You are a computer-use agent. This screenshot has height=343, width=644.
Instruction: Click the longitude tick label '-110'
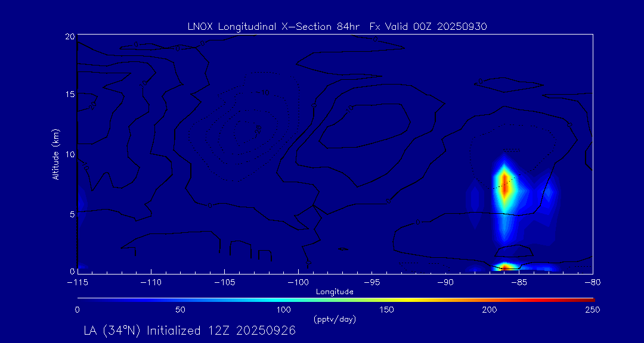tap(151, 283)
